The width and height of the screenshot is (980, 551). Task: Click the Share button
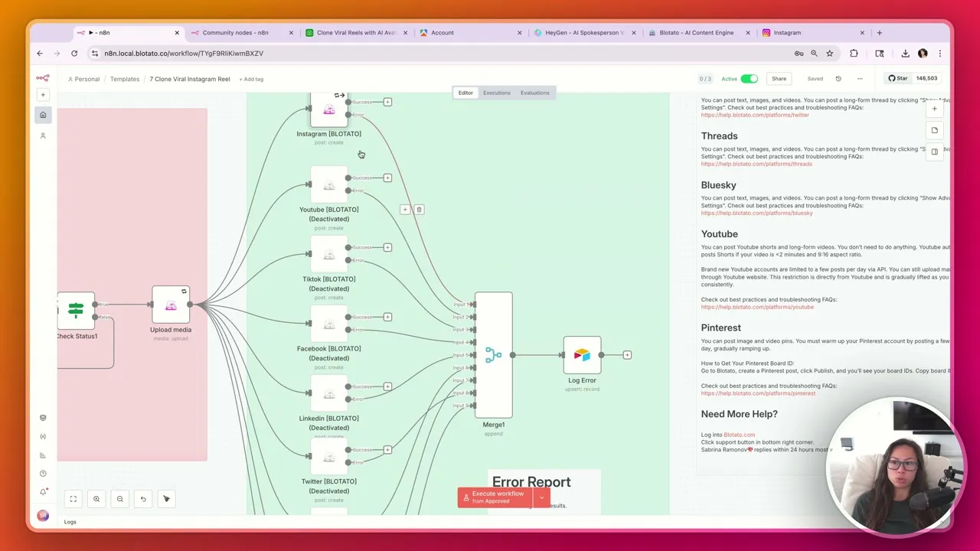click(779, 79)
